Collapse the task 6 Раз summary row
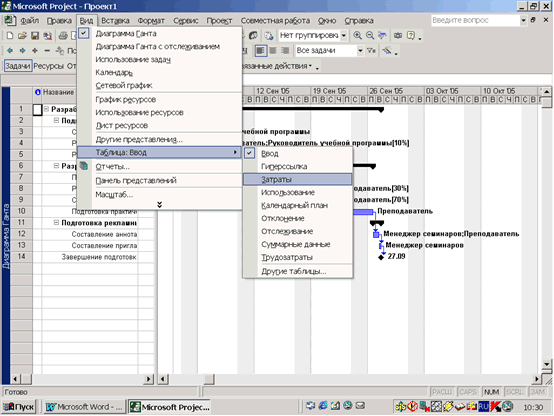 pos(56,165)
